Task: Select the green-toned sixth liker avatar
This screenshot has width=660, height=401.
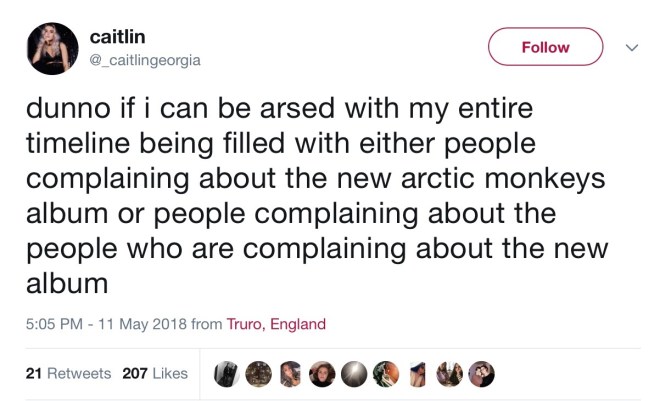Action: click(385, 373)
